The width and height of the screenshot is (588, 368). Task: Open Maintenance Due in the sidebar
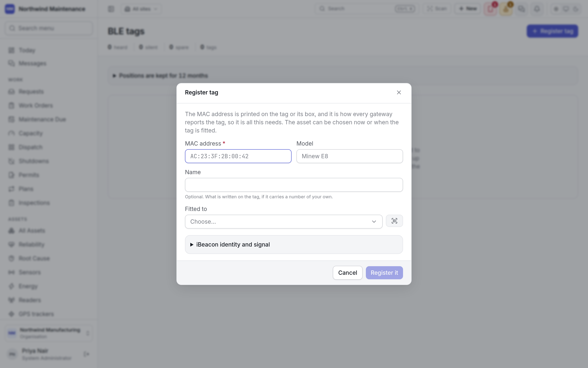(x=49, y=120)
